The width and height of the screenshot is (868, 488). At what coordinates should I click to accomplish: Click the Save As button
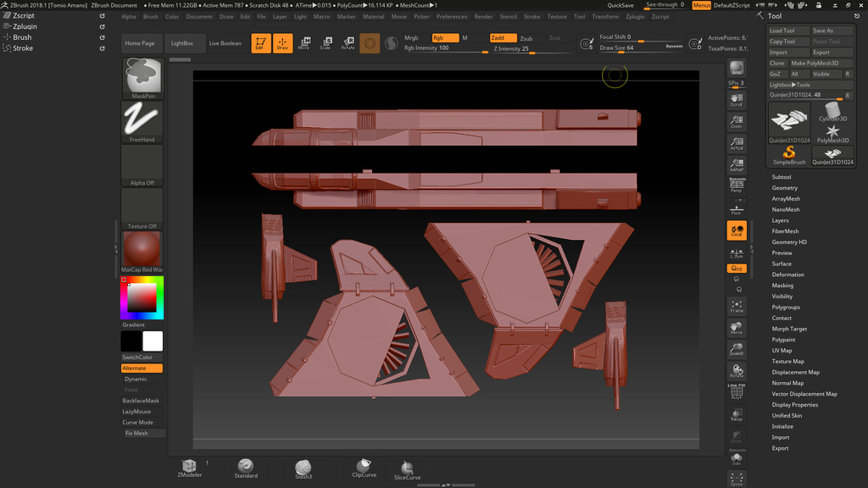(x=832, y=30)
